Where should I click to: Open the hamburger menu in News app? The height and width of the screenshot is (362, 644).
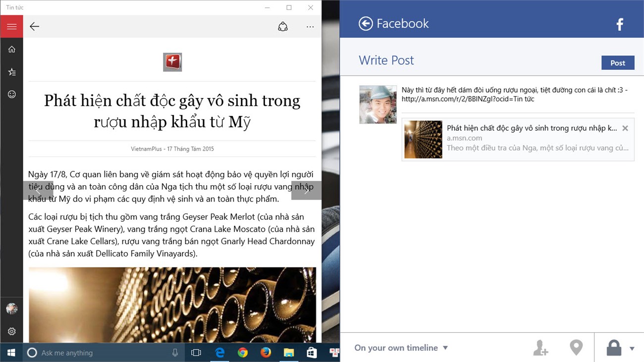click(x=11, y=26)
